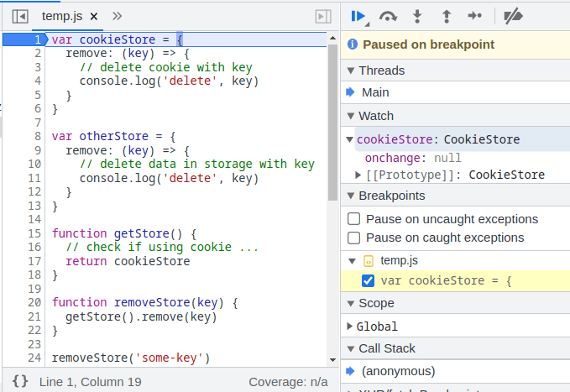The width and height of the screenshot is (570, 392).
Task: Click the removeStore('some-key') line
Action: click(131, 358)
